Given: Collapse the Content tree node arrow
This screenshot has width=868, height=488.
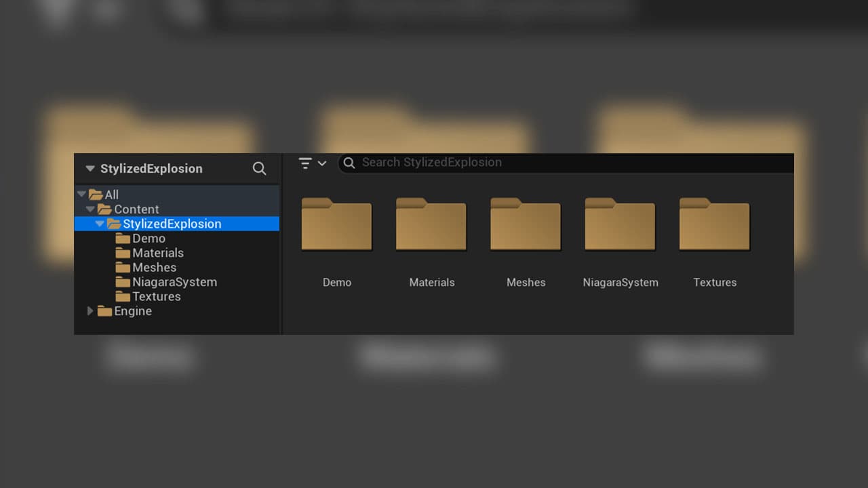Looking at the screenshot, I should point(90,209).
